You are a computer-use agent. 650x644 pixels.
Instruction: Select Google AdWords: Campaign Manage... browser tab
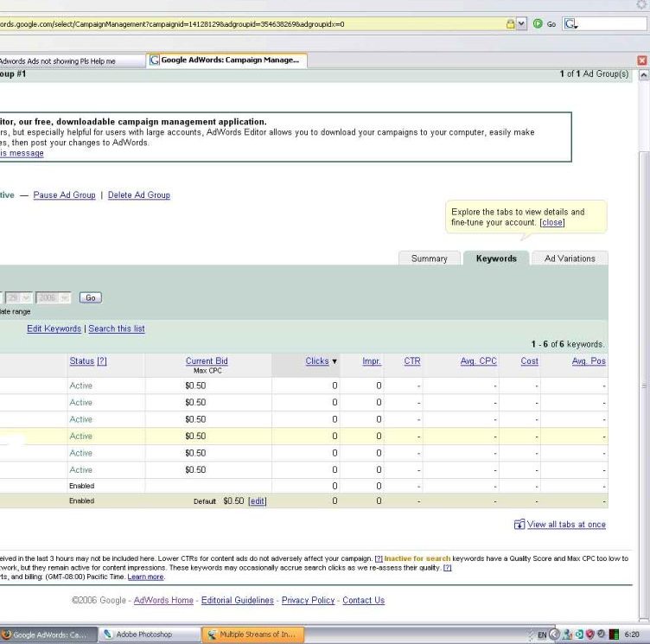click(226, 61)
